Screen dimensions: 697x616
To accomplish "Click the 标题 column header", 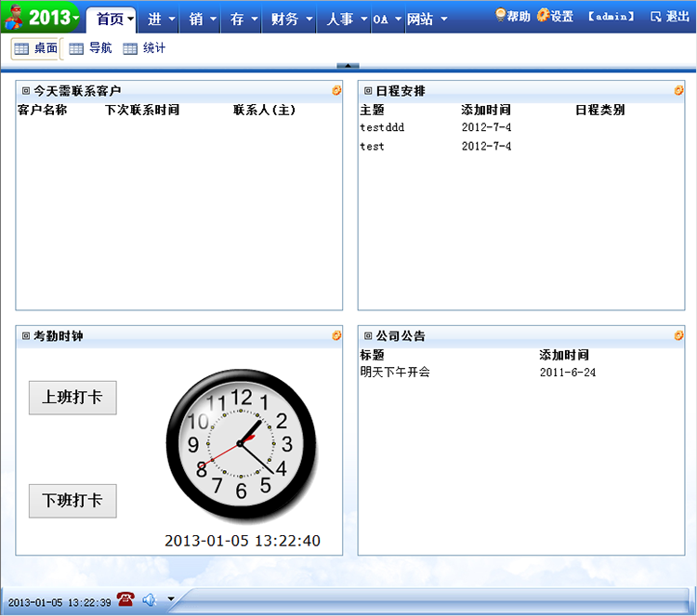I will point(372,355).
